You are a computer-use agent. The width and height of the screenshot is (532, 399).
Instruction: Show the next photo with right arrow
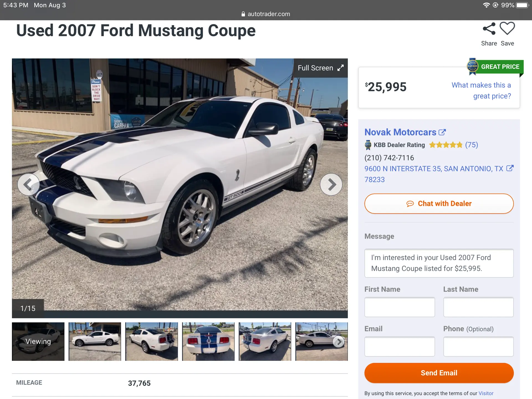[331, 184]
